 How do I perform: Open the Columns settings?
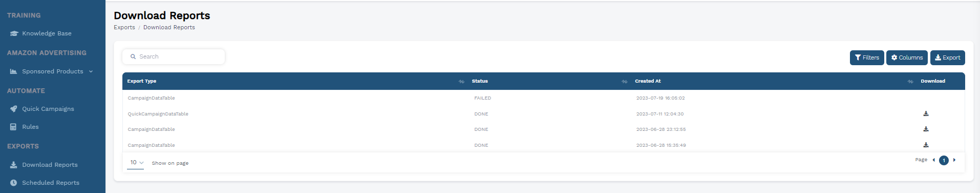907,57
